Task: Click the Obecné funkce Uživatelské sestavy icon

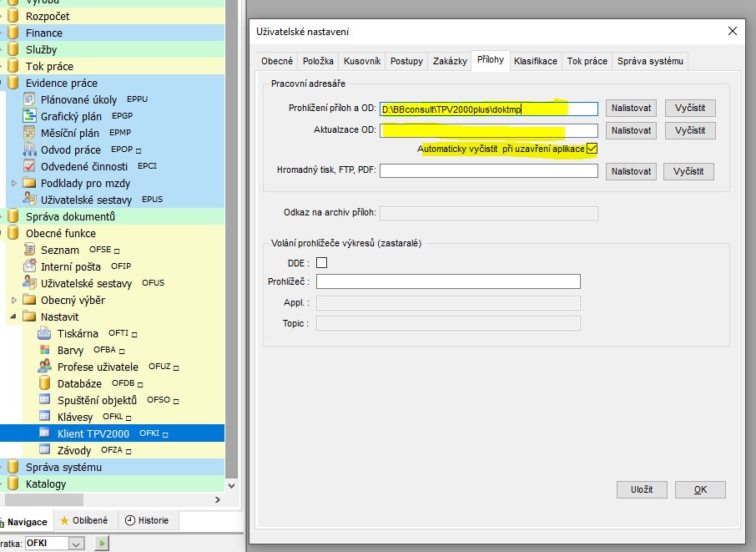Action: (x=29, y=283)
